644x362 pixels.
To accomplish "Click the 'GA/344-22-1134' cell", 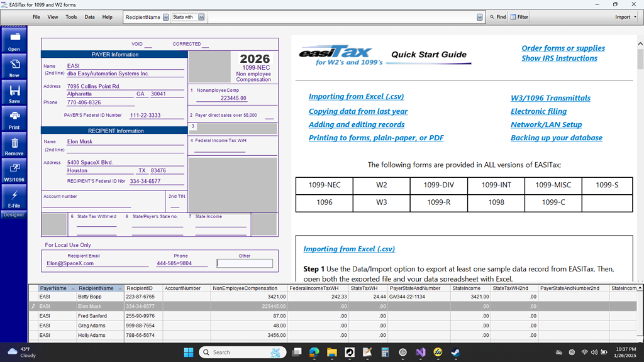I will (418, 297).
